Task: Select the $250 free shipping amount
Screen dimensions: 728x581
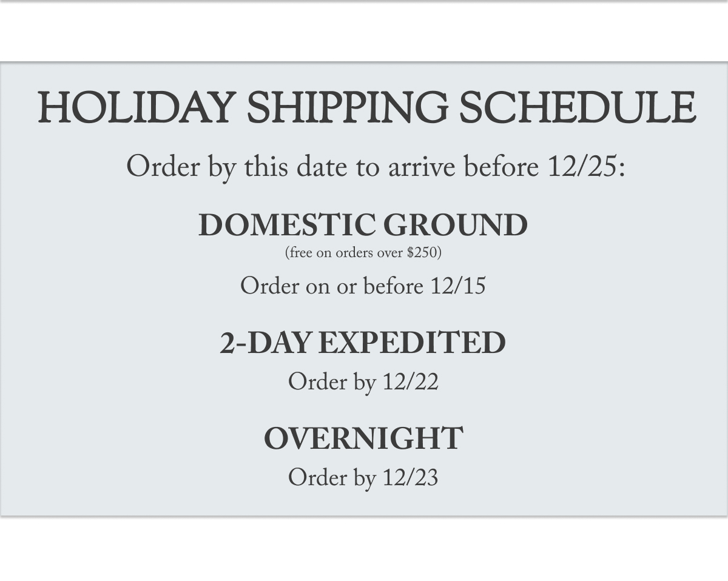Action: pyautogui.click(x=422, y=253)
